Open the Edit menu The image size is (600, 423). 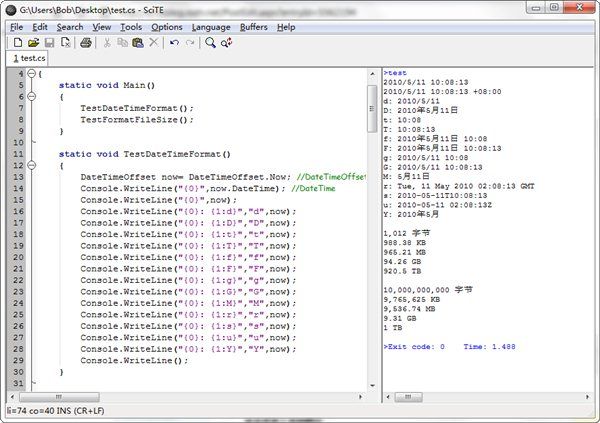[x=40, y=27]
